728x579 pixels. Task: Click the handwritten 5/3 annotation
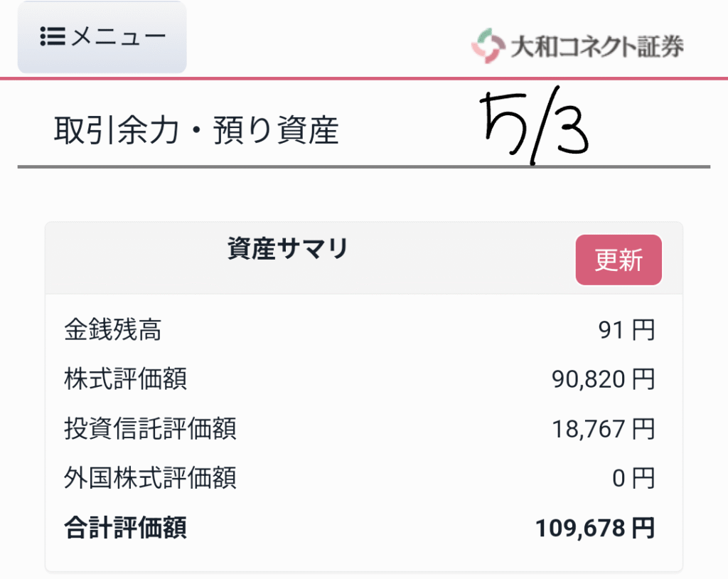coord(534,125)
